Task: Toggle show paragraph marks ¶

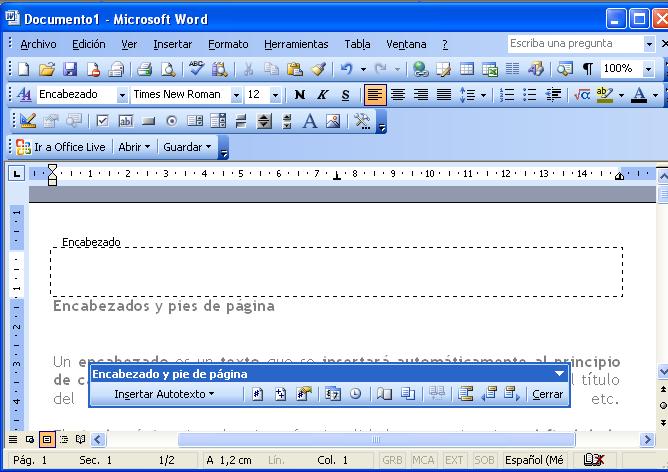Action: click(588, 69)
